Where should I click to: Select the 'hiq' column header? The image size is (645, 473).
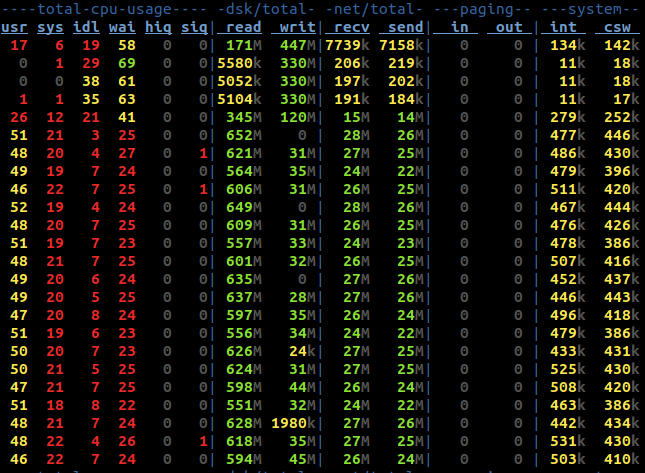158,27
